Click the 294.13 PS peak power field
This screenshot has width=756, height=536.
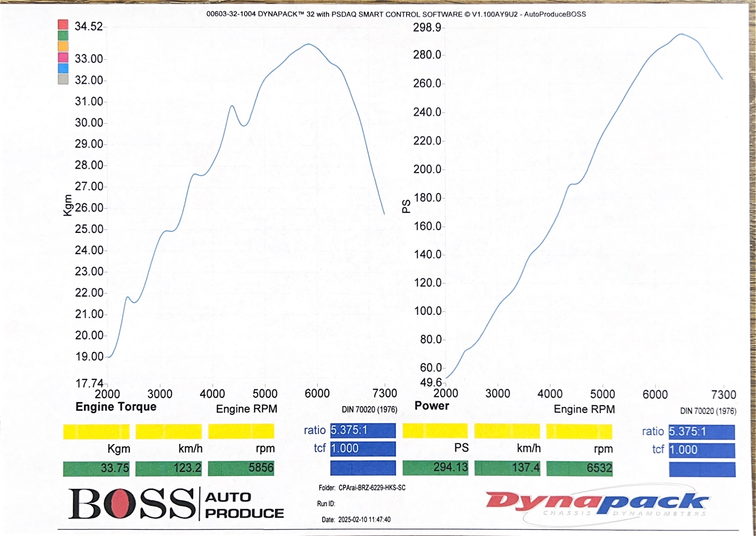pos(435,468)
